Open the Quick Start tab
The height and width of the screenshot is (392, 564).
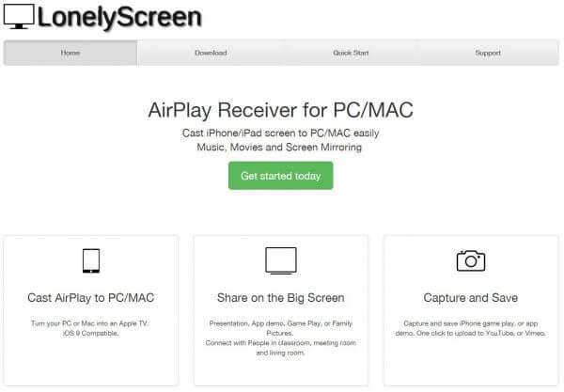pos(351,53)
